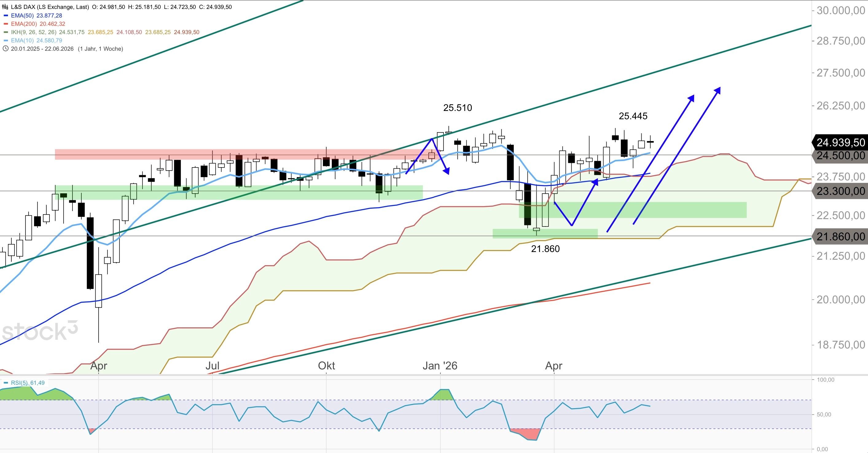Click the high value H: 25.181,50
The image size is (868, 453).
[x=145, y=7]
